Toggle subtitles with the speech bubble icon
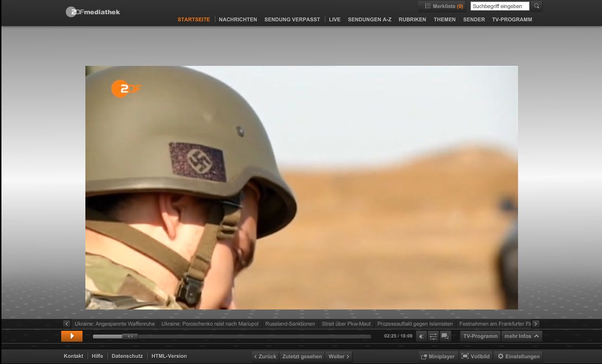 tap(445, 337)
